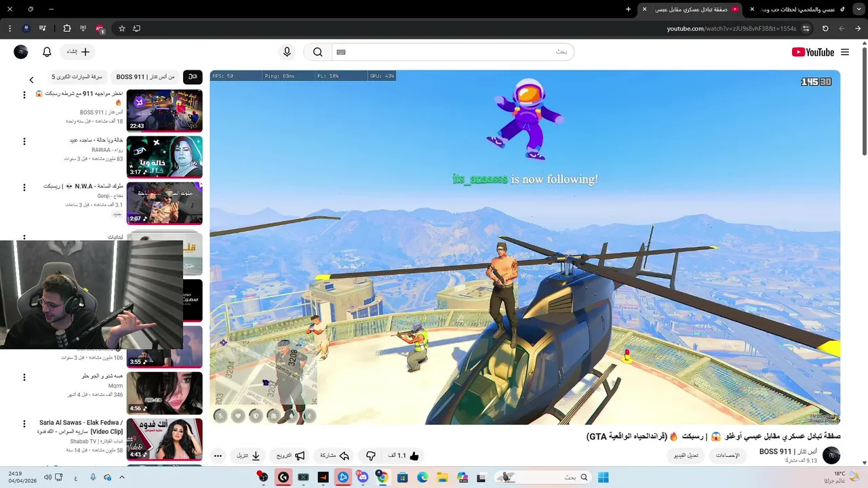Open options for N.W.A video
Screen dimensions: 868x488
click(x=24, y=187)
